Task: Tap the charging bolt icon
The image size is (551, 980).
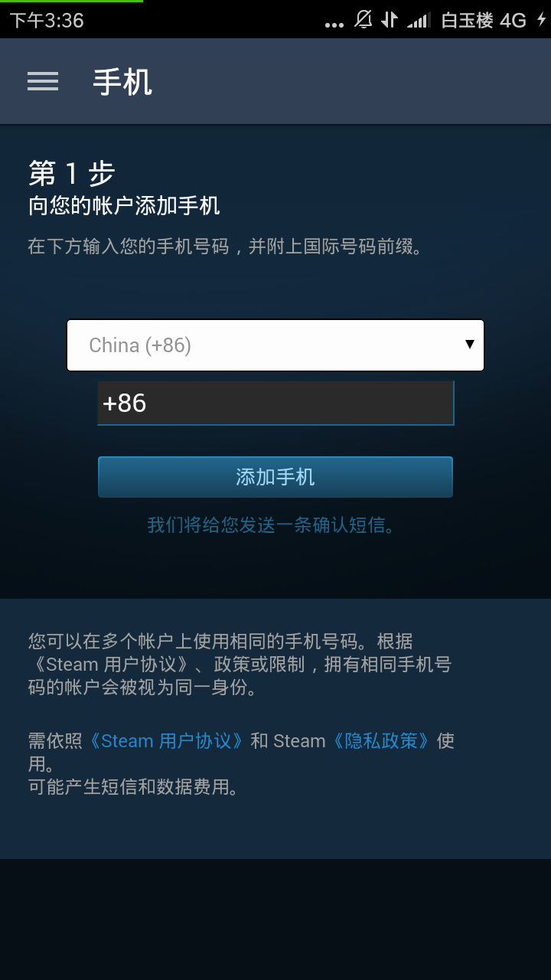Action: [542, 20]
